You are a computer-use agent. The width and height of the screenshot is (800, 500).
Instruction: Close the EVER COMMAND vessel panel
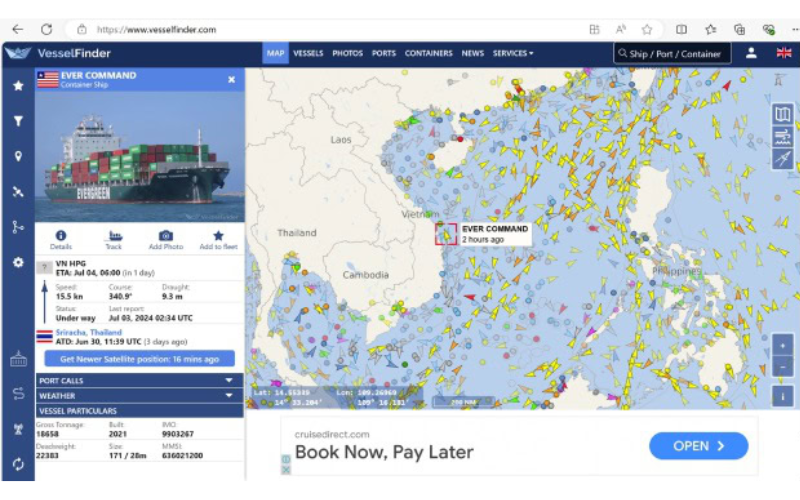coord(232,80)
